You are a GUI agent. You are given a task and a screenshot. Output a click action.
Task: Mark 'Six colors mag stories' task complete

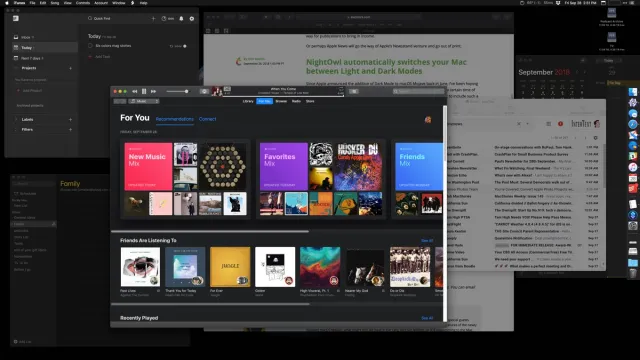[90, 46]
